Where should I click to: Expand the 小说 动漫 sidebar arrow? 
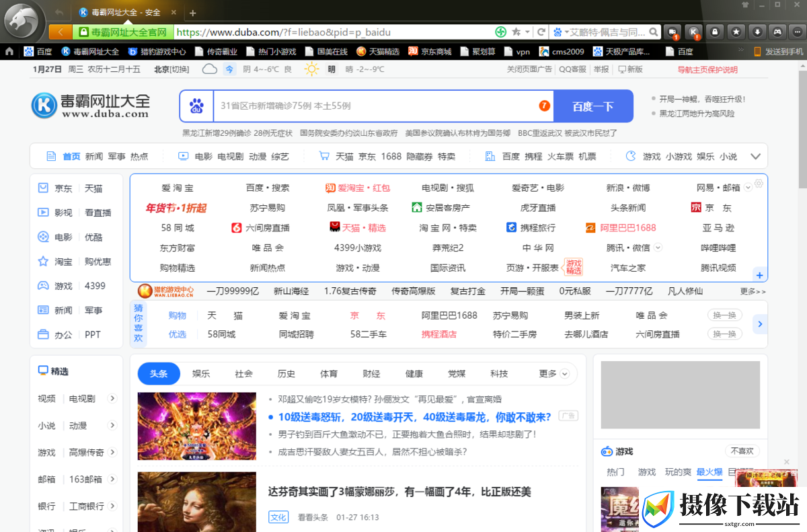tap(112, 425)
